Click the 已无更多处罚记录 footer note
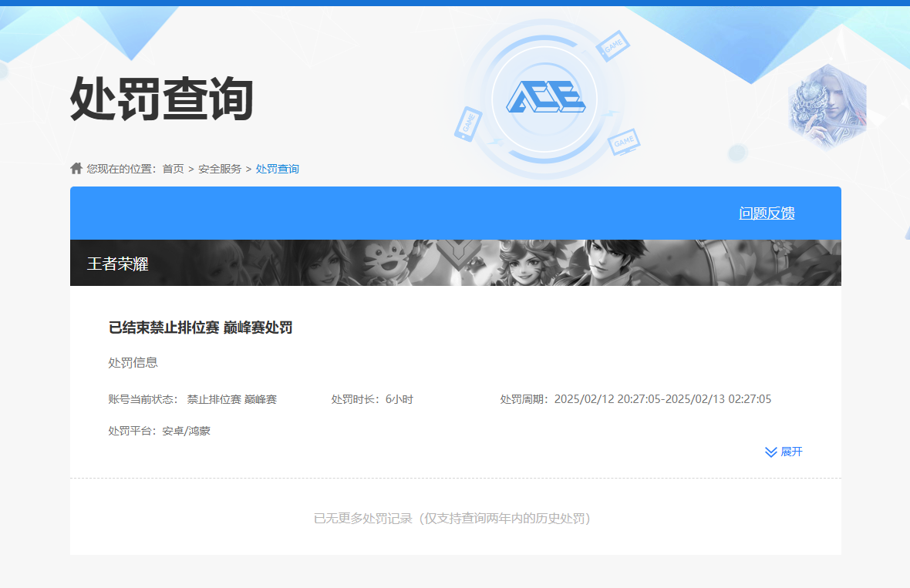The width and height of the screenshot is (910, 588). click(452, 519)
